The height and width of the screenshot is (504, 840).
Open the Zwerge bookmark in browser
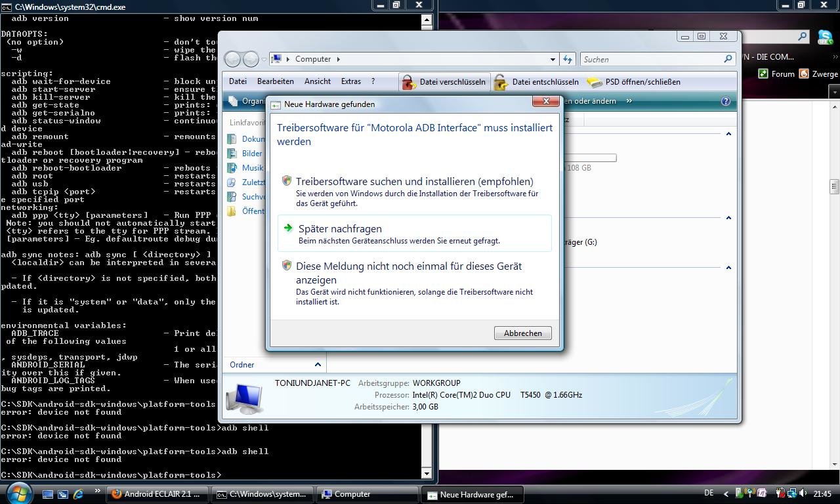pos(818,74)
